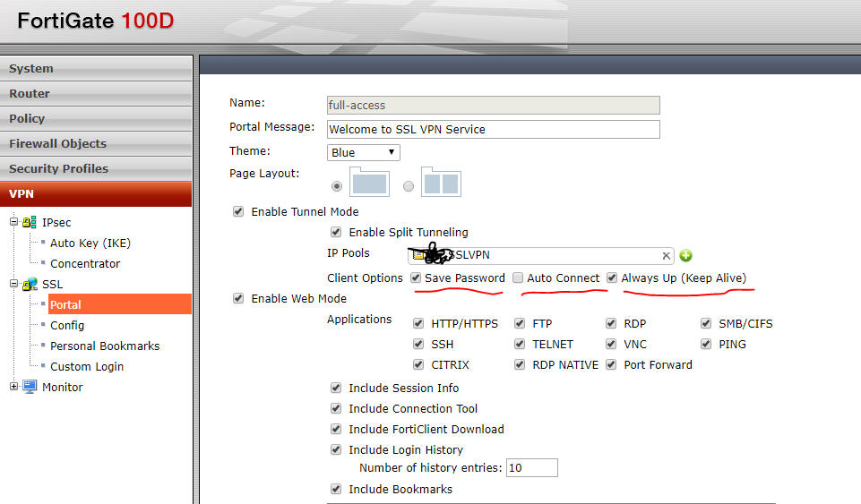Remove SSLVPN pool entry with X

click(666, 255)
